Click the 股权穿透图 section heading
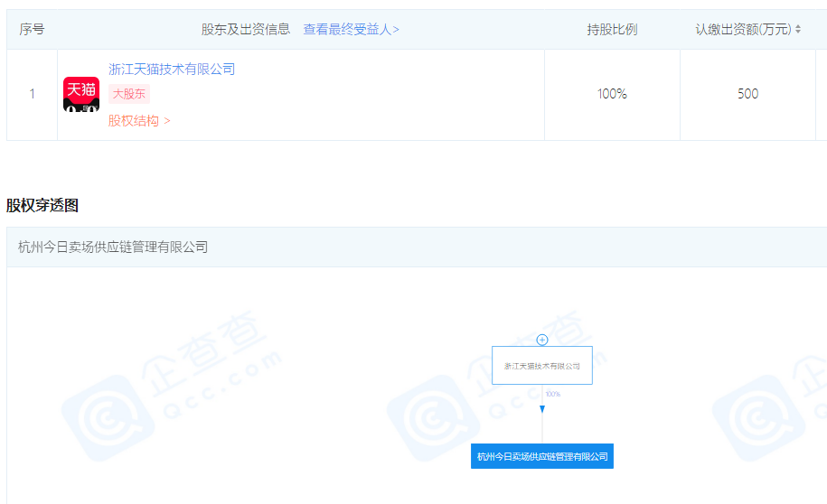Viewport: 827px width, 504px height. coord(42,206)
